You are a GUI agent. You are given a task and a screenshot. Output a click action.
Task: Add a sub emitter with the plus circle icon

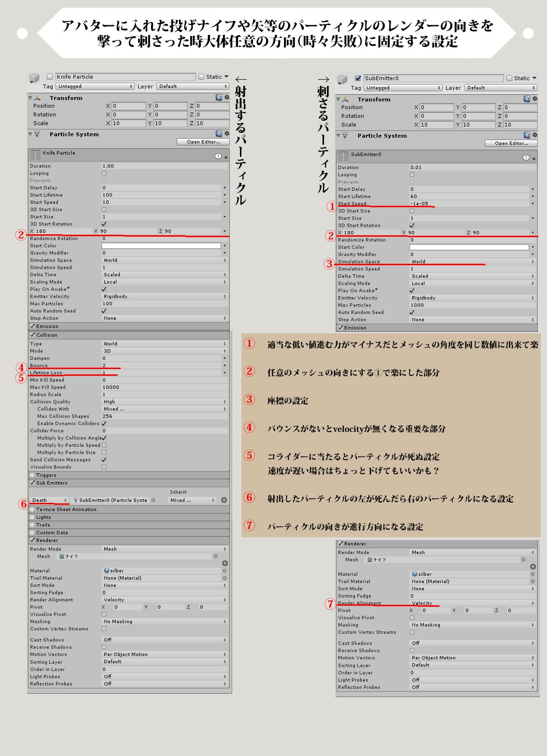(224, 500)
